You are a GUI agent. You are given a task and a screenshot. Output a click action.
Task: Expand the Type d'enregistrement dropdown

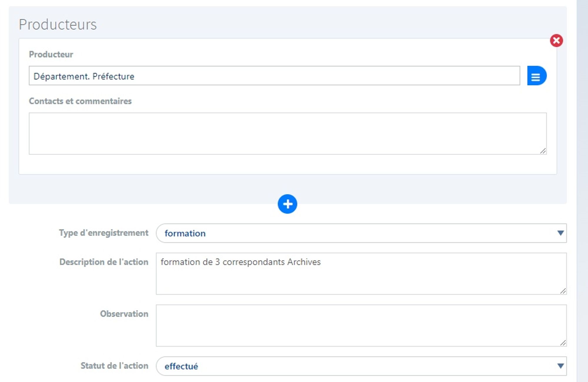point(560,233)
